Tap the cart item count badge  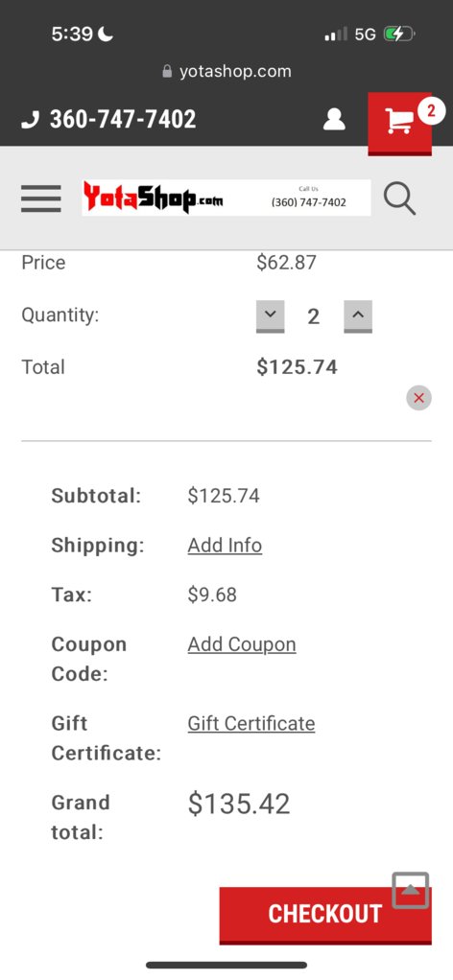pyautogui.click(x=431, y=111)
